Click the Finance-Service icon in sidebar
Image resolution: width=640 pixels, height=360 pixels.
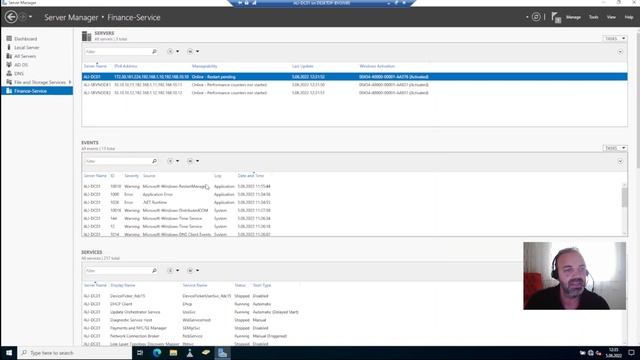tap(9, 91)
